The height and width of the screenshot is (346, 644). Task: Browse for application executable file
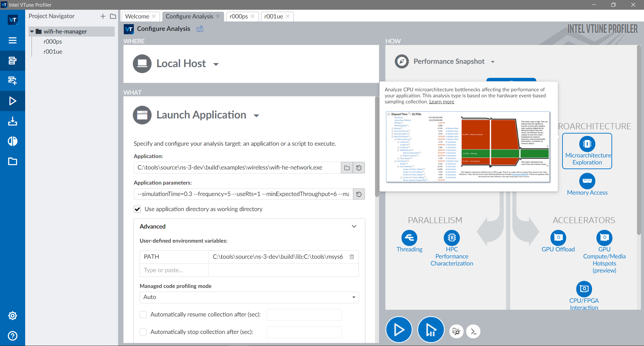pyautogui.click(x=347, y=168)
